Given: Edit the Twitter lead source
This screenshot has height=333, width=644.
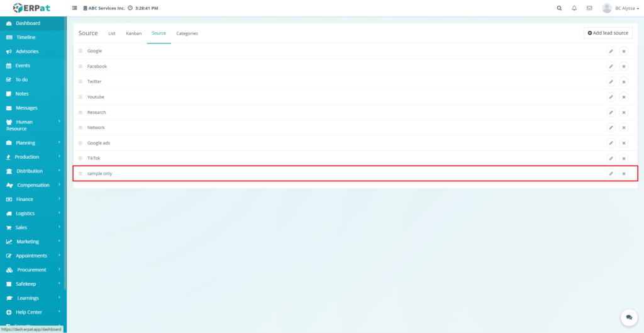Looking at the screenshot, I should click(611, 82).
